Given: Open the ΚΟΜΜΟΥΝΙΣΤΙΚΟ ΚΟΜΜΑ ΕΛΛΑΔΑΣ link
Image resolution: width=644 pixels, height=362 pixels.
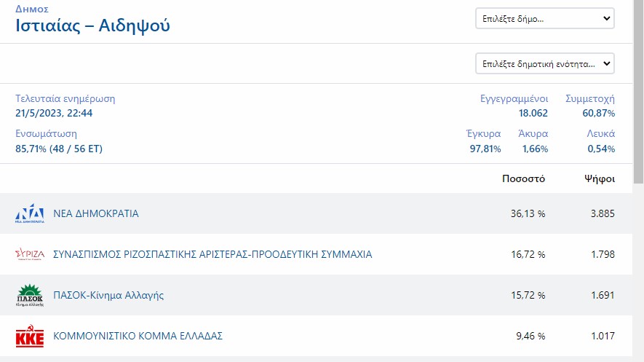Looking at the screenshot, I should click(138, 336).
